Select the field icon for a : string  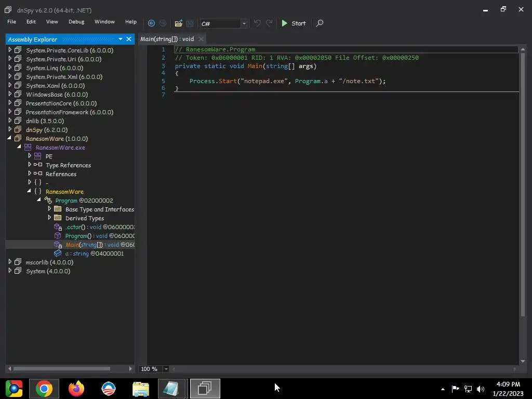tap(58, 254)
